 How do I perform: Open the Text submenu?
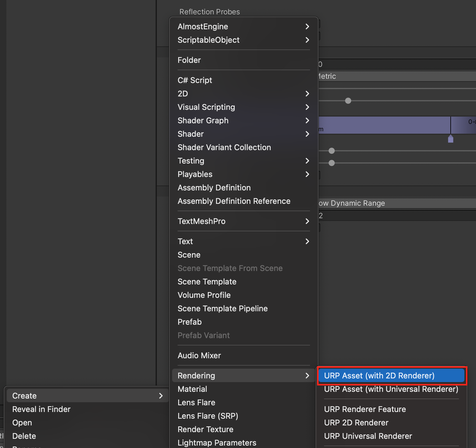coord(243,241)
